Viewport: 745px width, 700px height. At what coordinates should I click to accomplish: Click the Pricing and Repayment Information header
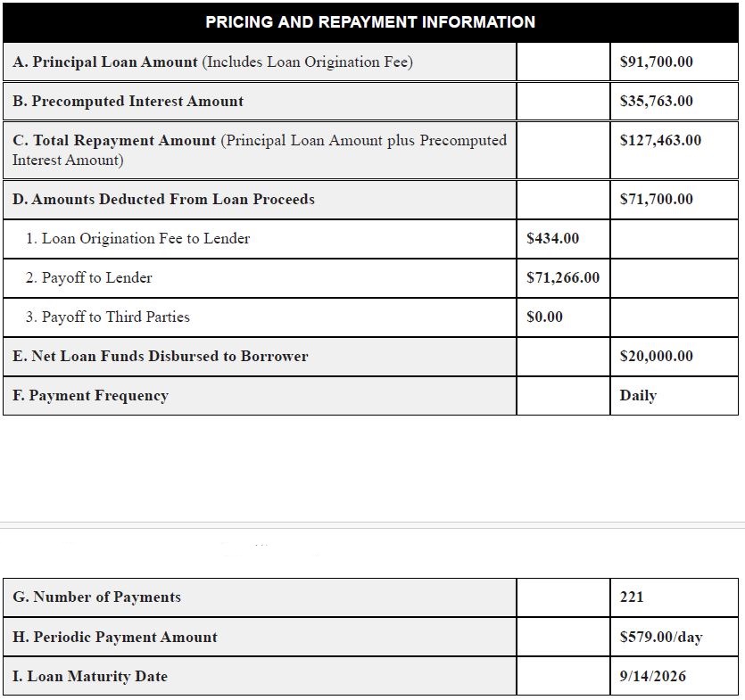tap(370, 21)
